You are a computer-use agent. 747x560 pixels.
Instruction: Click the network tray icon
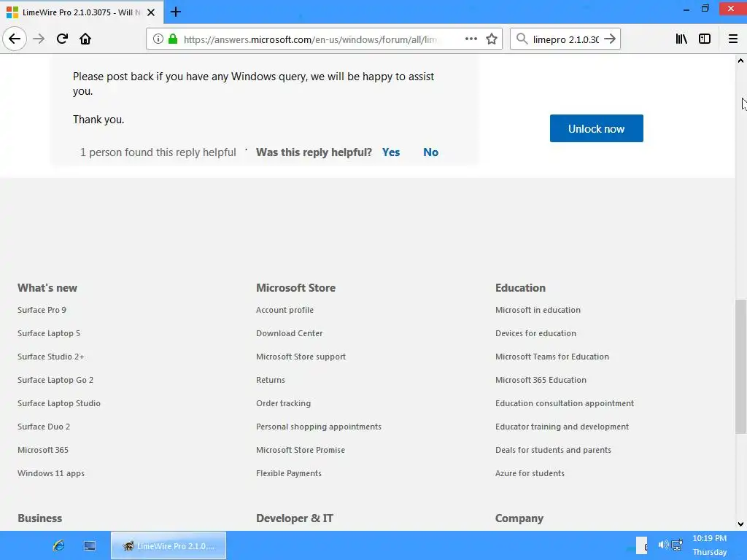point(677,544)
